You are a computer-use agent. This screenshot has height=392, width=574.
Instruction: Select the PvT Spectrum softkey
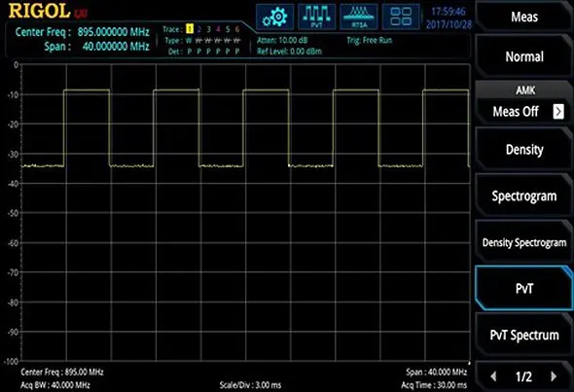(x=524, y=335)
